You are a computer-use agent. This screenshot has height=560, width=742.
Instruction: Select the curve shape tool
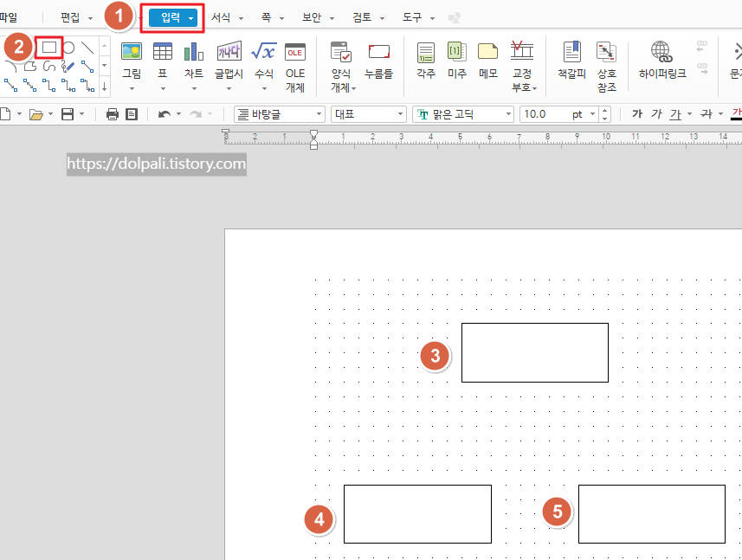point(49,67)
